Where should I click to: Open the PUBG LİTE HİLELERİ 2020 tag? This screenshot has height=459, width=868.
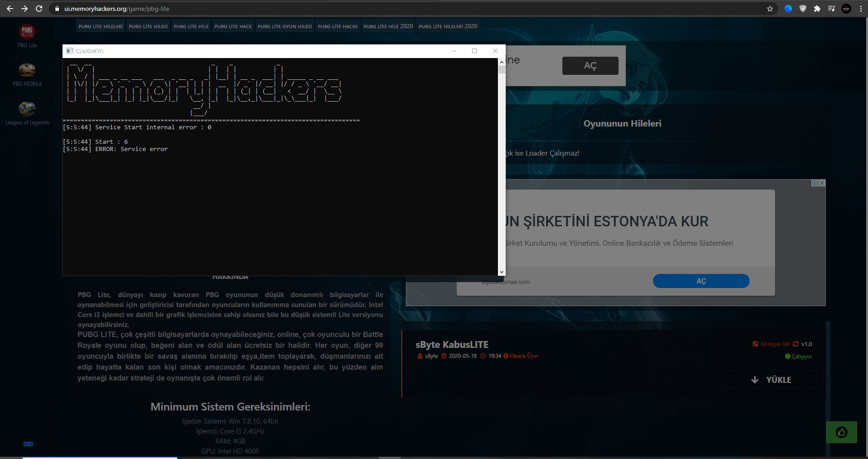coord(448,26)
